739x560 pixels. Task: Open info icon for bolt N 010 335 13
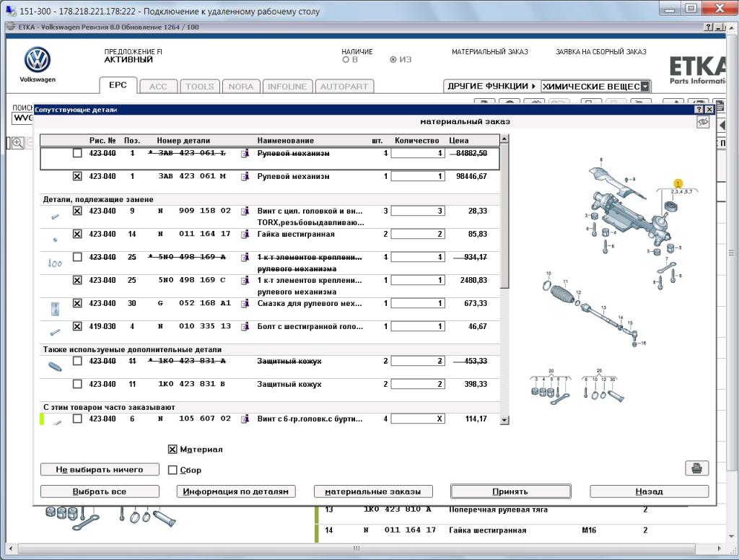pyautogui.click(x=245, y=327)
